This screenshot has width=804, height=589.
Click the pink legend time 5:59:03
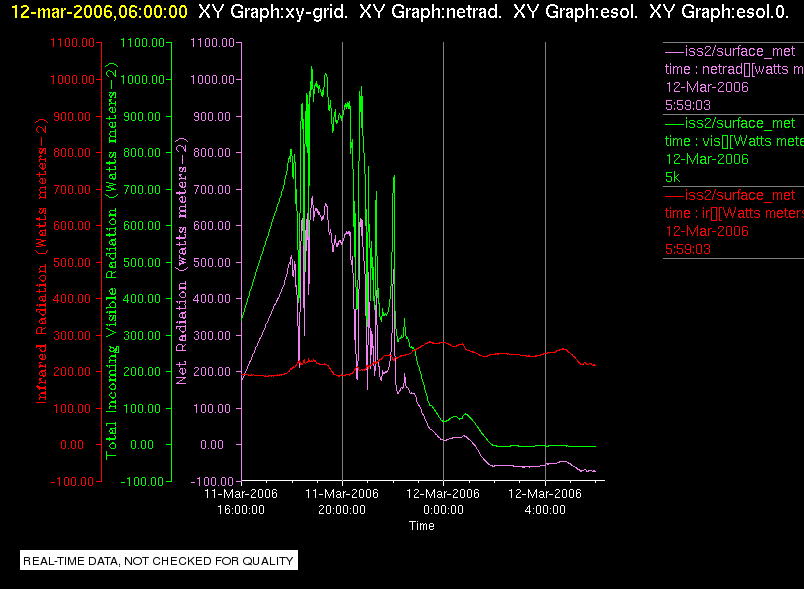coord(688,105)
